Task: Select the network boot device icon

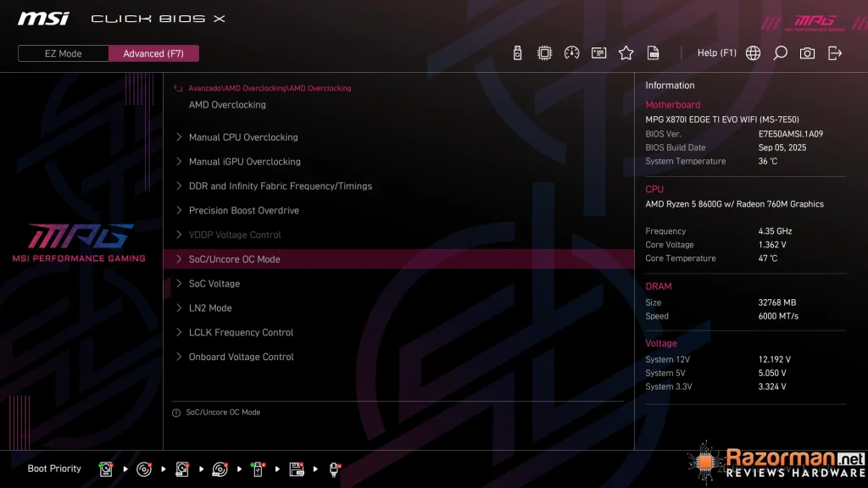Action: 334,469
